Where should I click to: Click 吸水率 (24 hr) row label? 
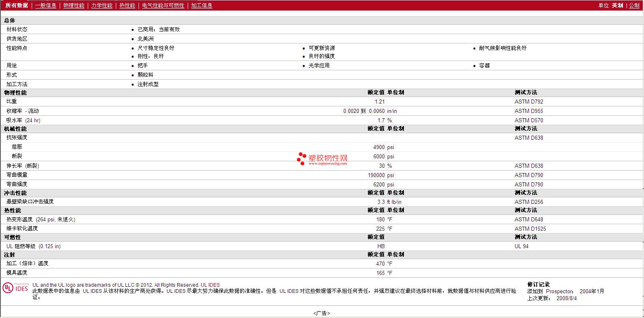tap(23, 120)
